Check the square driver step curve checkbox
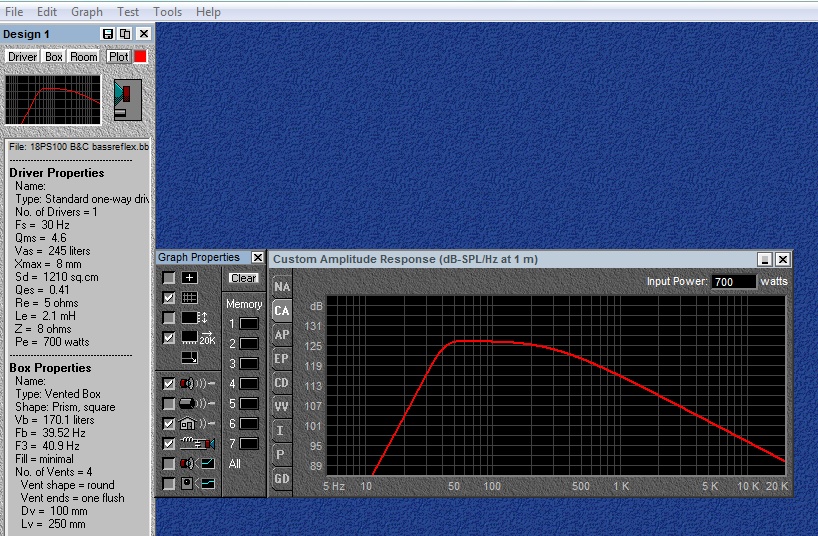Screen dimensions: 818x536 click(169, 484)
